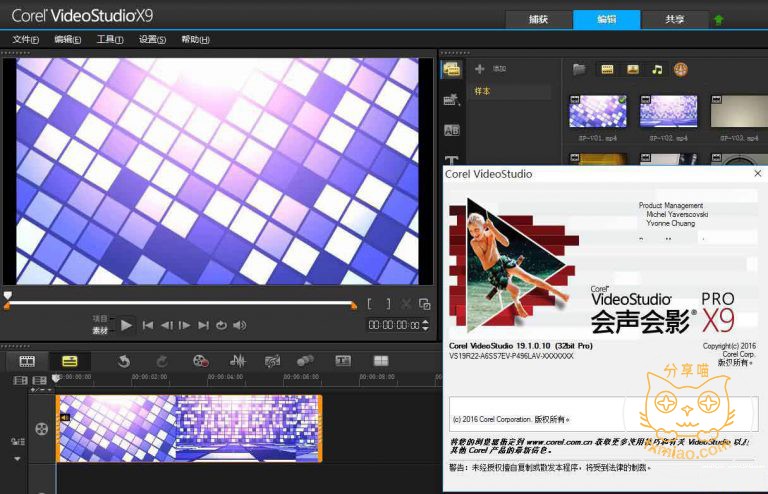Open the 文件(F) menu
768x494 pixels.
[25, 40]
